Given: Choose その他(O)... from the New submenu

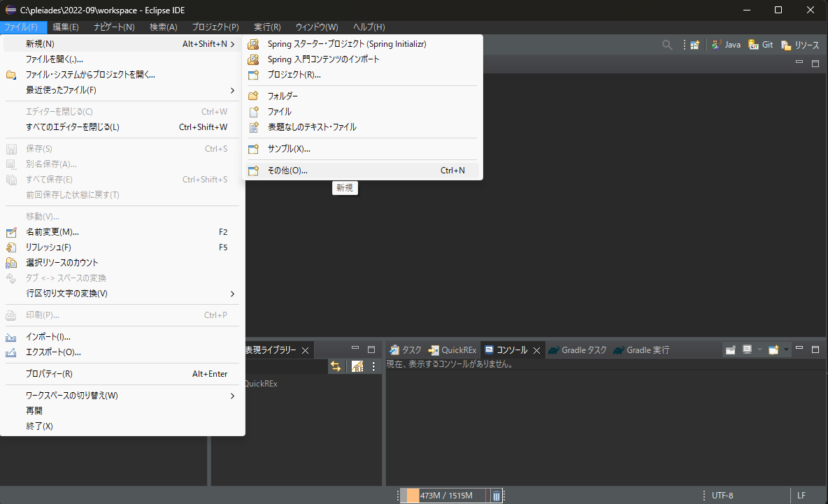Looking at the screenshot, I should click(363, 171).
